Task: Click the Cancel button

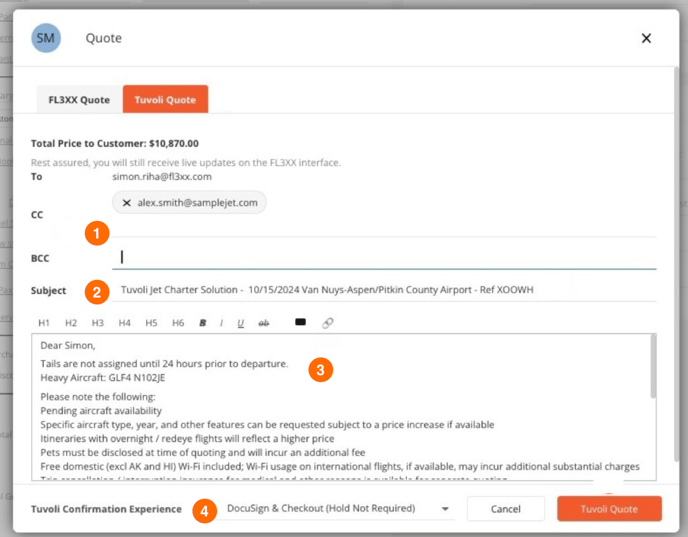Action: coord(505,509)
